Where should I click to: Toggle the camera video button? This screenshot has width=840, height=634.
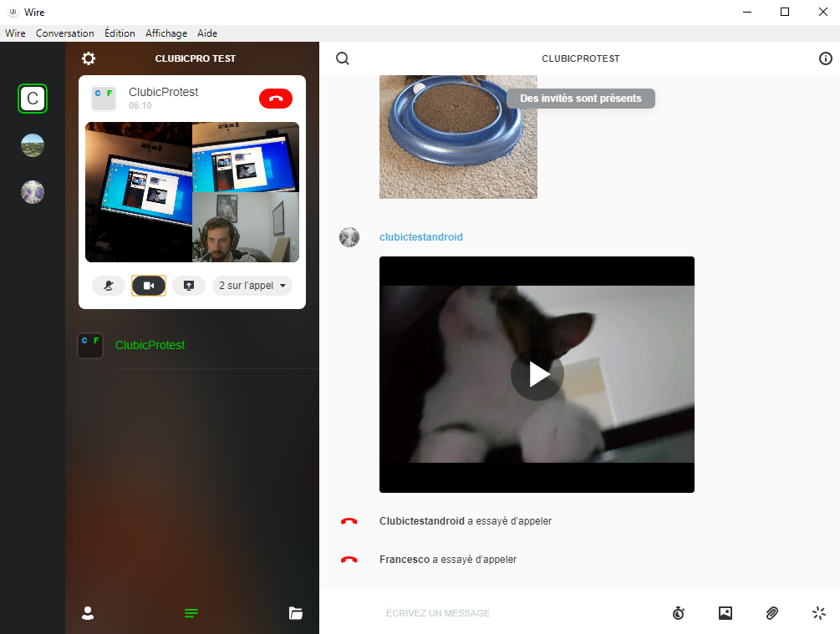149,286
